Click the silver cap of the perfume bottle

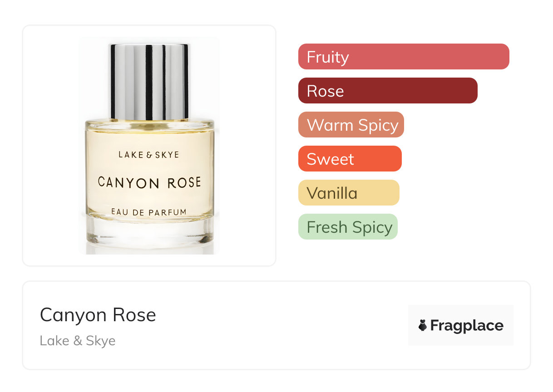coord(149,81)
